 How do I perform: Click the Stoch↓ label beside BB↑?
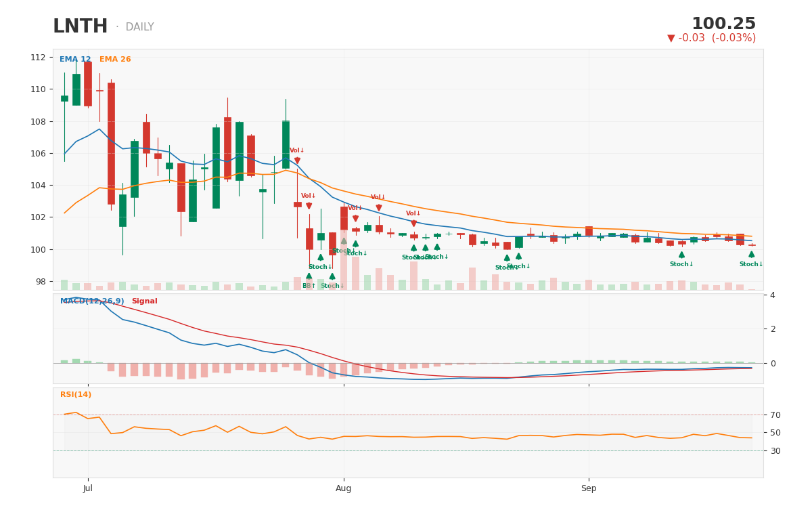tap(332, 286)
